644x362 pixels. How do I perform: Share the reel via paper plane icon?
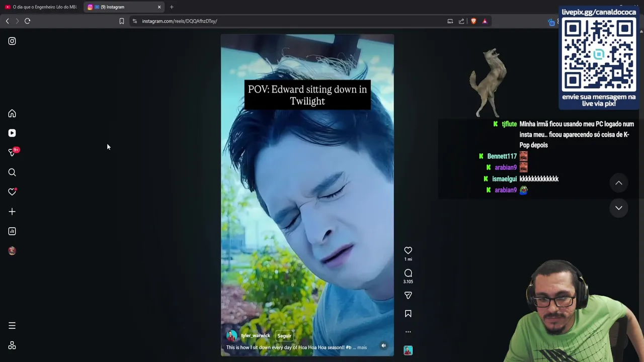(408, 296)
